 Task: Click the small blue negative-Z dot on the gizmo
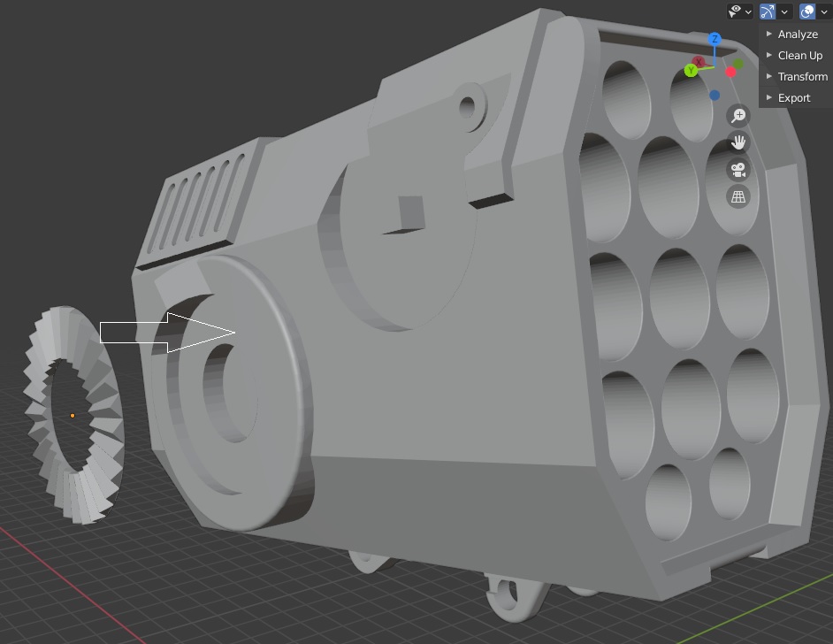[713, 95]
